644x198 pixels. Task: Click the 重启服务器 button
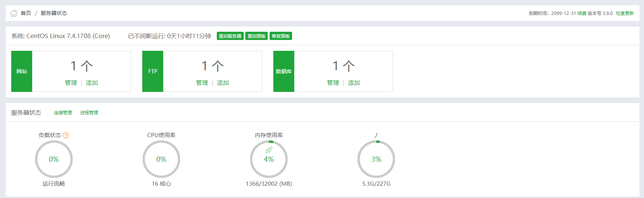tap(230, 36)
